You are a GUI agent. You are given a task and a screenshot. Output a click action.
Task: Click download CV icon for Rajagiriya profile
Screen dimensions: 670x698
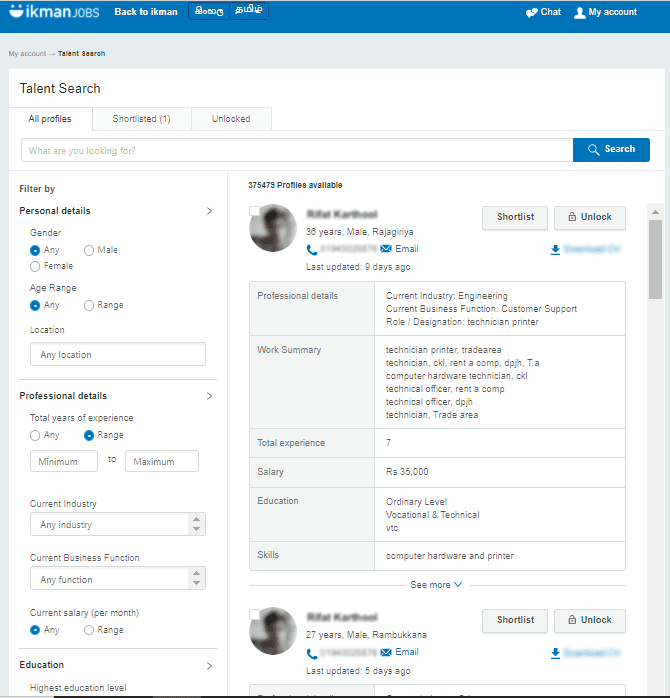point(555,250)
